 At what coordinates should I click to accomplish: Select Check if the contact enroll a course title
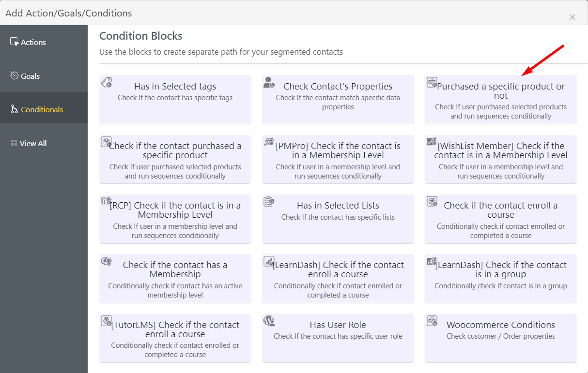(501, 210)
